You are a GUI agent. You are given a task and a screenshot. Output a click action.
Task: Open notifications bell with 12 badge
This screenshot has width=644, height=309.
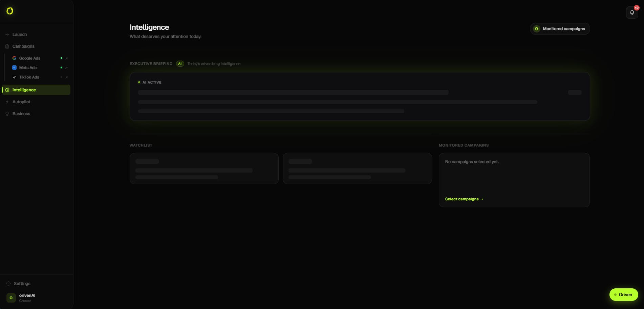pos(632,13)
